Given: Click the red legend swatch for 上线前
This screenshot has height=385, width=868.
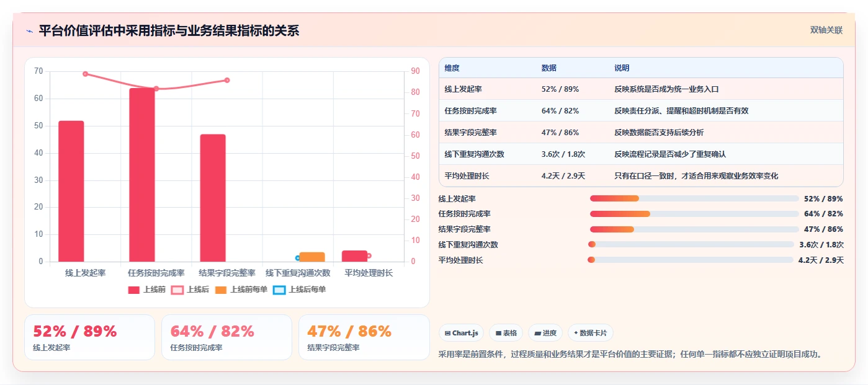Looking at the screenshot, I should (x=134, y=290).
